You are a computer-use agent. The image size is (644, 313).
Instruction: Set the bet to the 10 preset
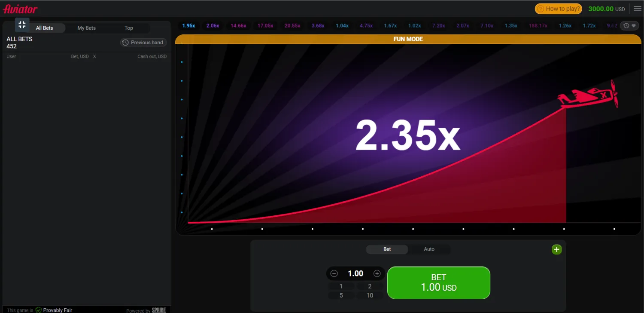pyautogui.click(x=370, y=295)
